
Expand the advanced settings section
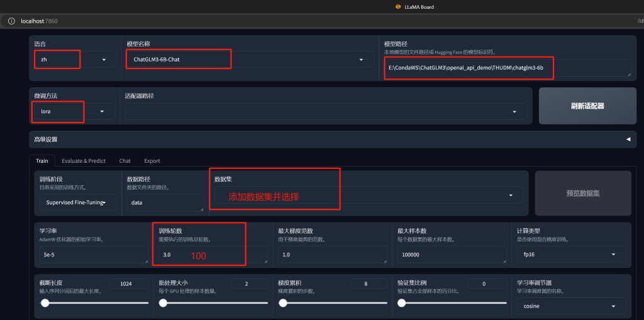point(332,140)
